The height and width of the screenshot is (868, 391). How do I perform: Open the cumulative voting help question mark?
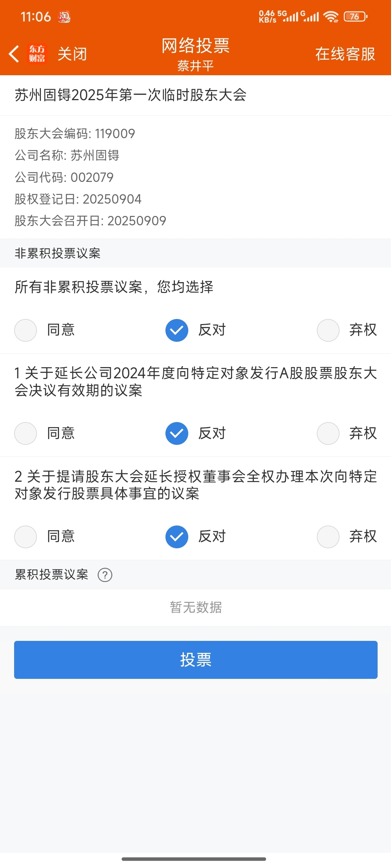click(105, 575)
